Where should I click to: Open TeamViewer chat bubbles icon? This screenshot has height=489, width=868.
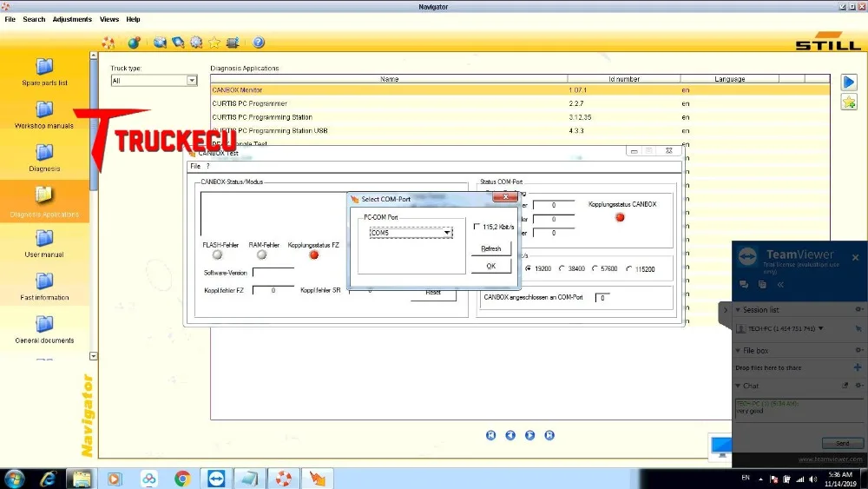(x=744, y=284)
